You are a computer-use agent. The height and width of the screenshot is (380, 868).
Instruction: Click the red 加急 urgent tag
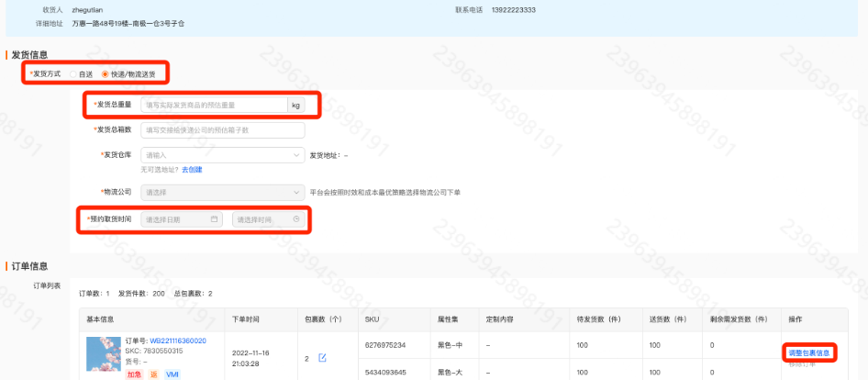134,374
